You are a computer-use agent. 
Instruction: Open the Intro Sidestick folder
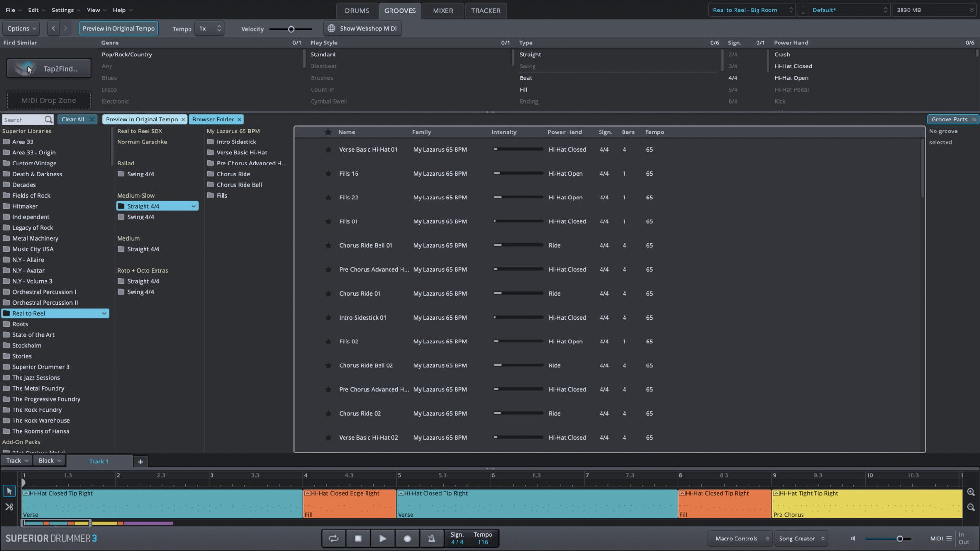pos(236,142)
